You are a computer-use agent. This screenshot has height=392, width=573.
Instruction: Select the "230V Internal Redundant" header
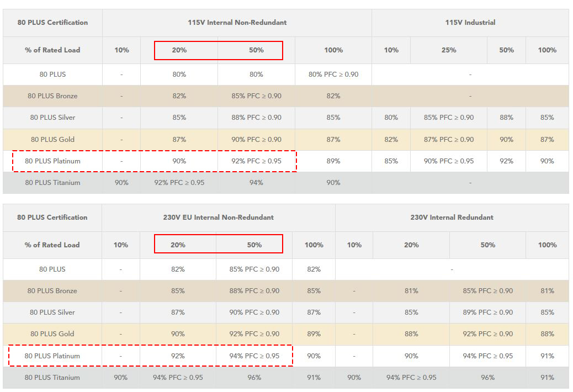452,218
